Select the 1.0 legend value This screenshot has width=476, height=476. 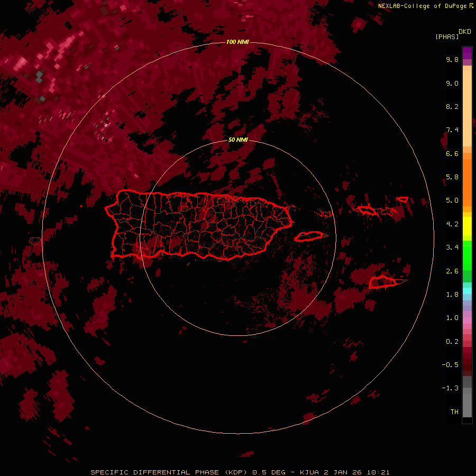pos(452,318)
